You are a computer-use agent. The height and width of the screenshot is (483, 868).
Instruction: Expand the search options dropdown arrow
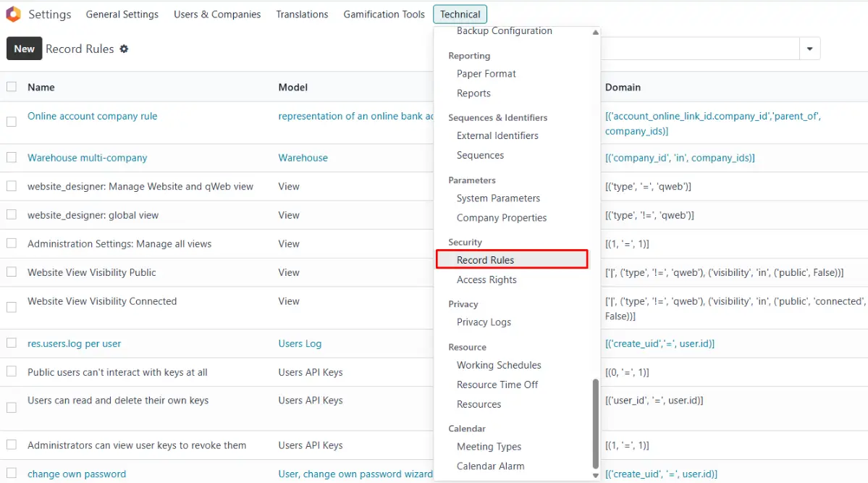pos(809,49)
